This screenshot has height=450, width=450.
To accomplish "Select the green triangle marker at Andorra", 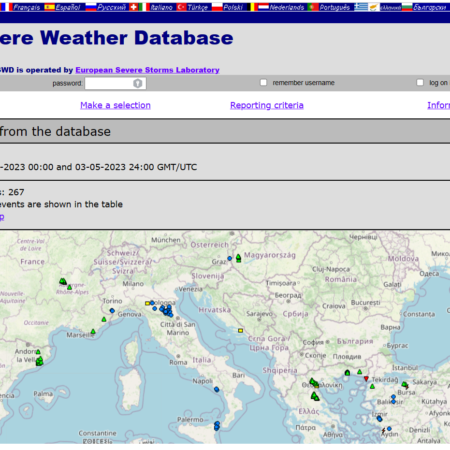I will coord(38,352).
